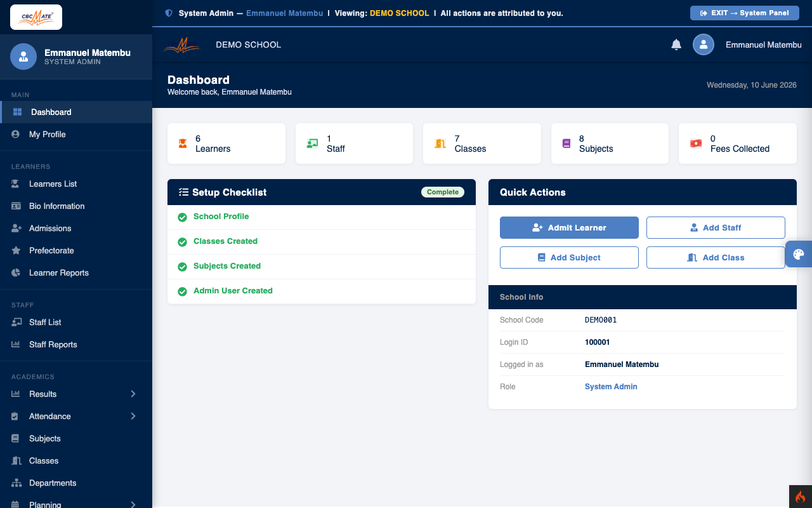Screen dimensions: 812x508
Task: Expand the Results submenu chevron
Action: tap(133, 394)
